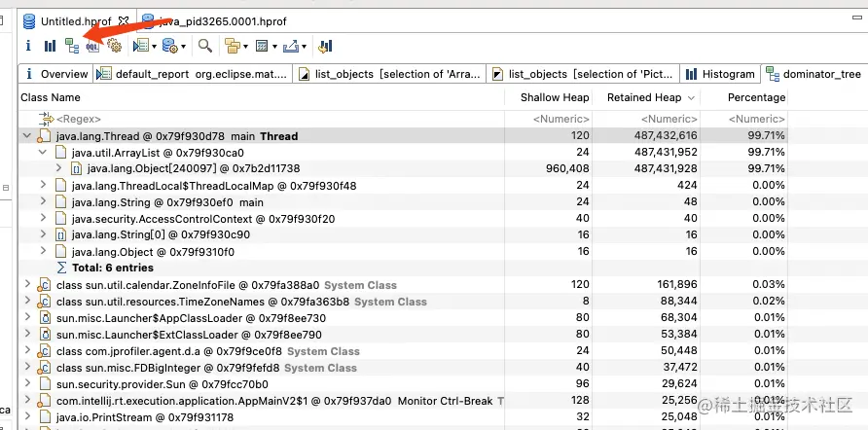
Task: Open the Query Browser dropdown arrow
Action: click(183, 47)
